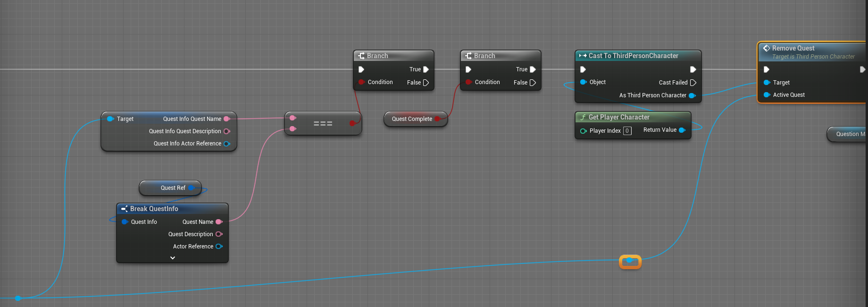Click equals node boolean output pin

point(352,123)
